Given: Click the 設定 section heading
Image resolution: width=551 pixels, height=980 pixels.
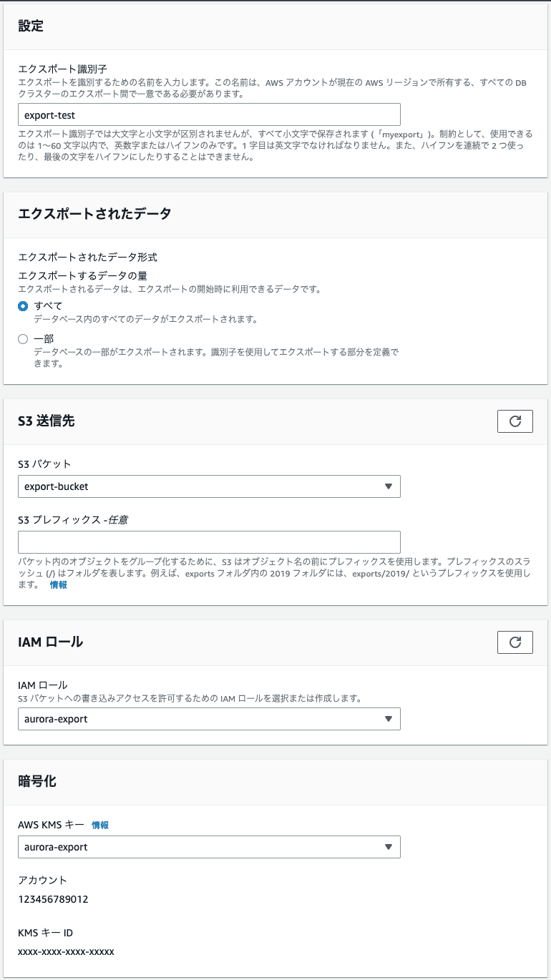Looking at the screenshot, I should click(31, 26).
